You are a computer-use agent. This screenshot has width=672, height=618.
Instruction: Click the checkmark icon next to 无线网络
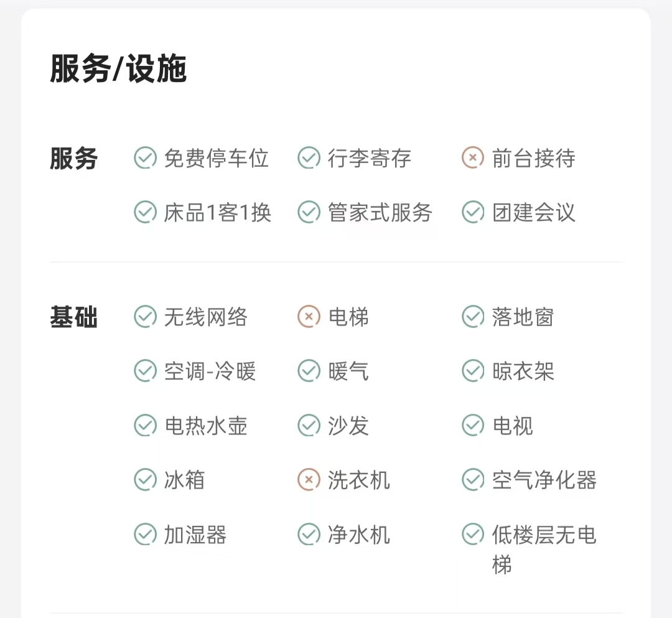click(x=145, y=317)
